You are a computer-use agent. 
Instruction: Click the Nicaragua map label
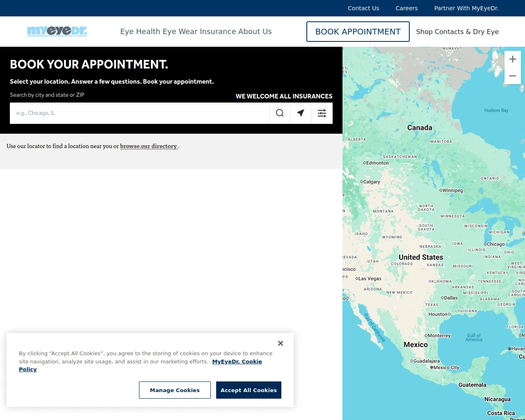coord(498,399)
